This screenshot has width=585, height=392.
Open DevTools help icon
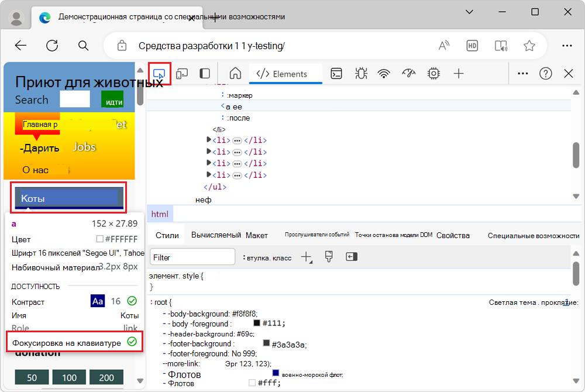[545, 74]
